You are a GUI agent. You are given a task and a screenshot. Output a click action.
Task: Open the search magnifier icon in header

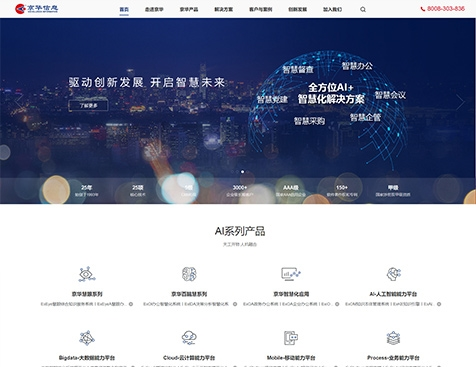tap(363, 10)
